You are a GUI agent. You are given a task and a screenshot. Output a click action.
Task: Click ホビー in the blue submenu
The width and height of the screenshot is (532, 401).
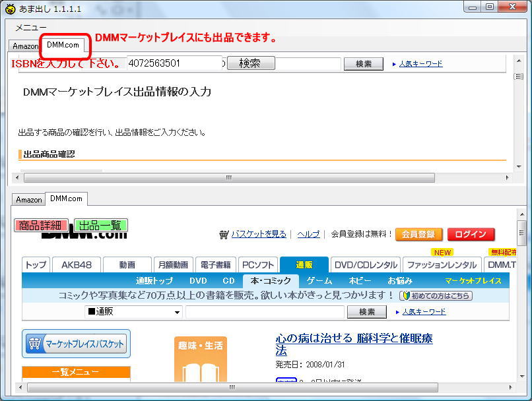tap(360, 281)
